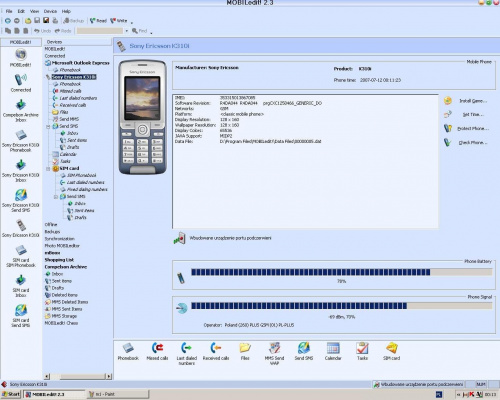Open SIM card Send SMS sidebar shortcut
Viewport: 500px width, 400px height.
pos(21,316)
